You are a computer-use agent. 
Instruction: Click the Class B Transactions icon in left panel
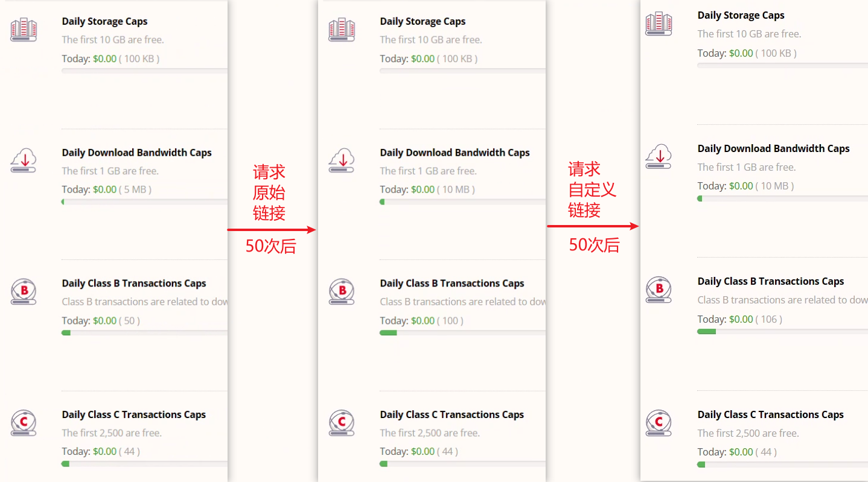click(24, 292)
